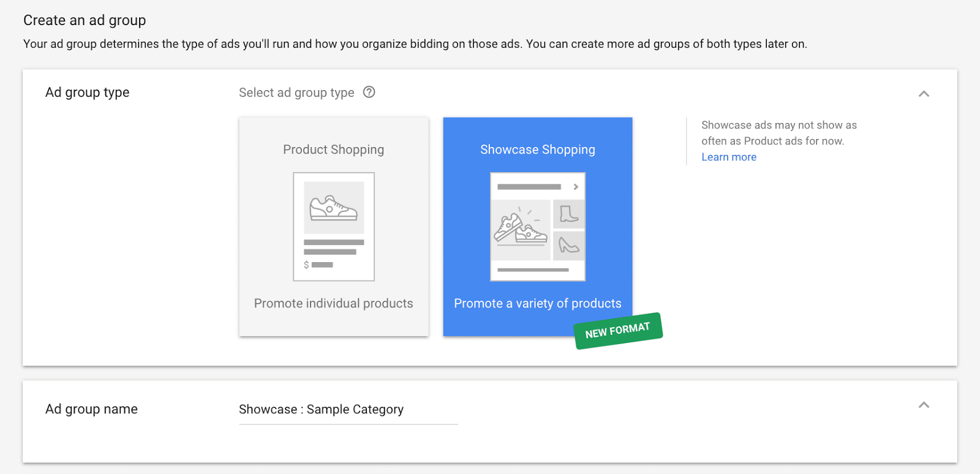Select Product Shopping ad group type
The height and width of the screenshot is (474, 980).
[x=334, y=227]
